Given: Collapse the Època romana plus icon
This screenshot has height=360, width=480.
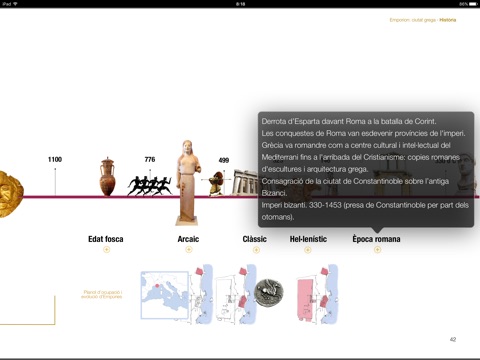Looking at the screenshot, I should pyautogui.click(x=377, y=250).
